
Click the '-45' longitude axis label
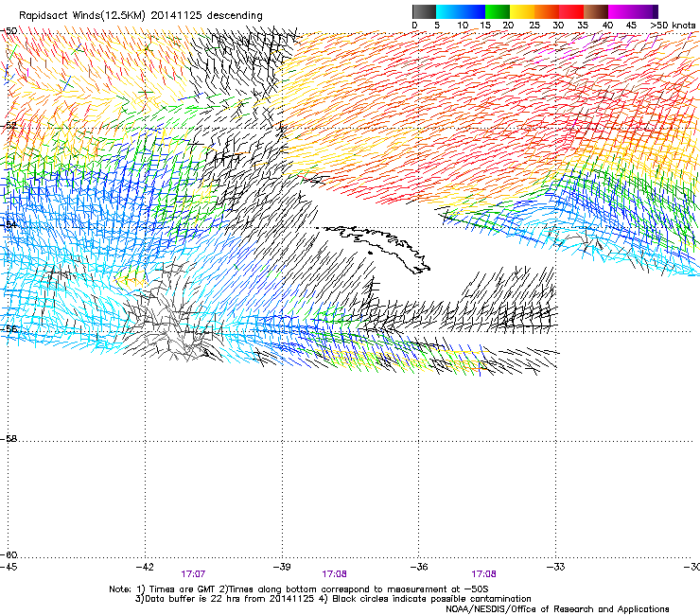(x=9, y=567)
